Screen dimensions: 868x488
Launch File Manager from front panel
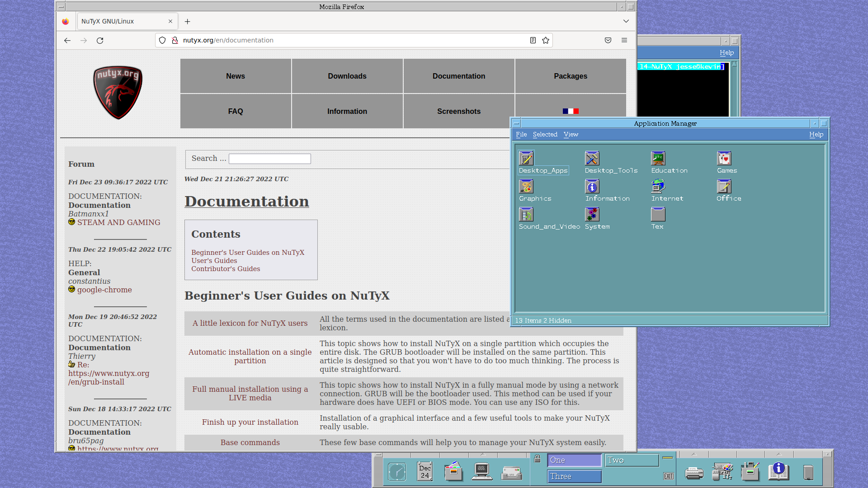click(x=453, y=471)
